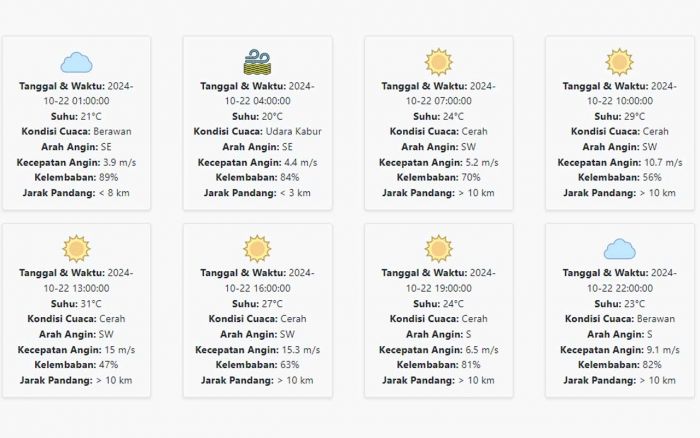700x438 pixels.
Task: Click 'Kondisi Cuaca: Cerah' on 07:00:00 card
Action: (439, 132)
